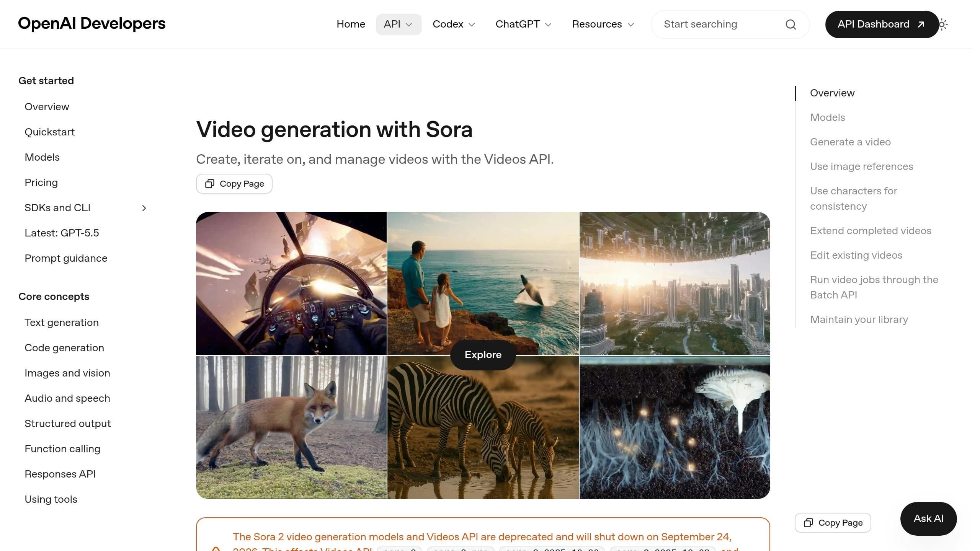Screen dimensions: 980x551
Task: Click the Get started section heading
Action: [46, 81]
